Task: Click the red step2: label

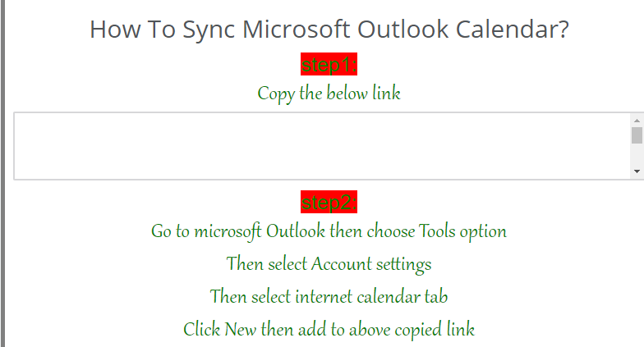Action: 329,202
